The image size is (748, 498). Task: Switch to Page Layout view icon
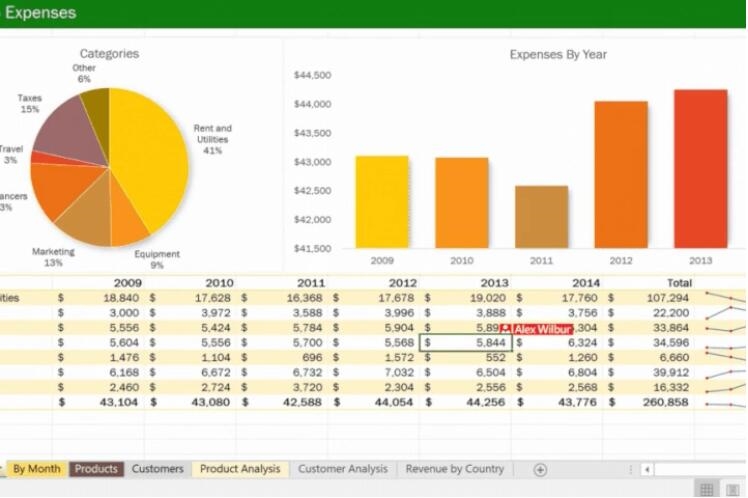tap(735, 489)
